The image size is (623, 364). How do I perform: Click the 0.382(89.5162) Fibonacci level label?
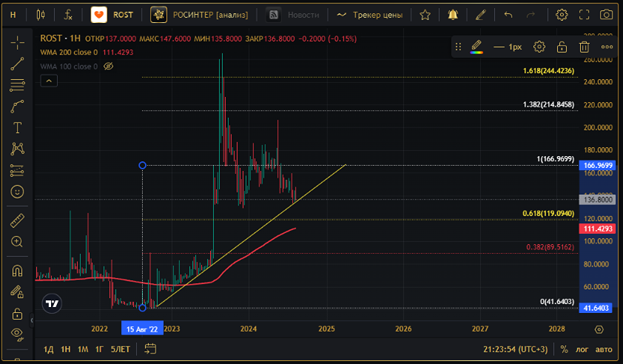(550, 247)
